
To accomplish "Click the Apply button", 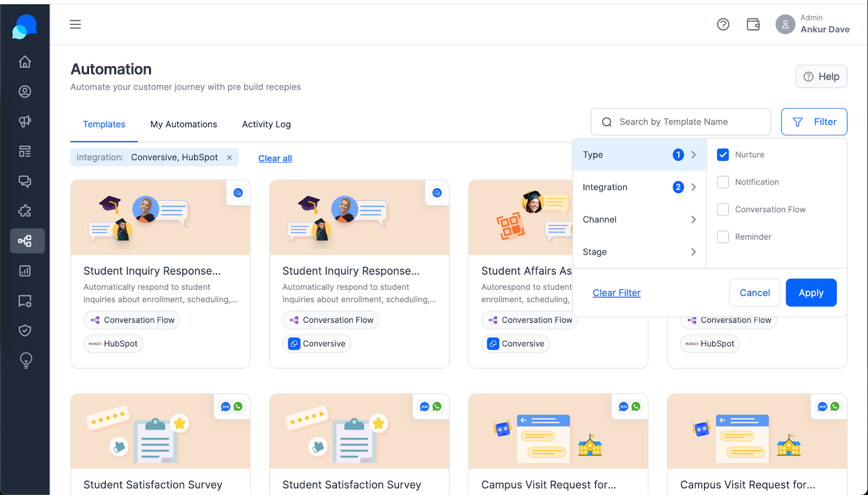I will click(811, 293).
